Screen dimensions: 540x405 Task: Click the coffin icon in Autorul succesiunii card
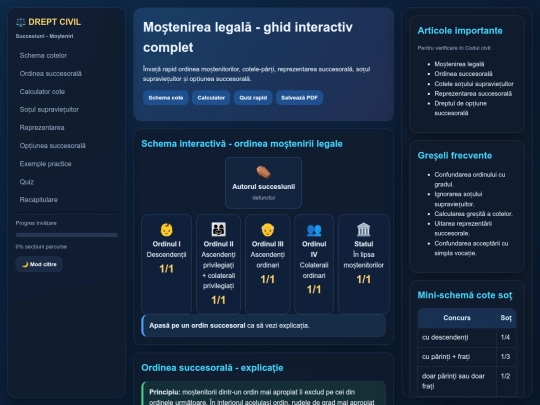click(x=263, y=172)
